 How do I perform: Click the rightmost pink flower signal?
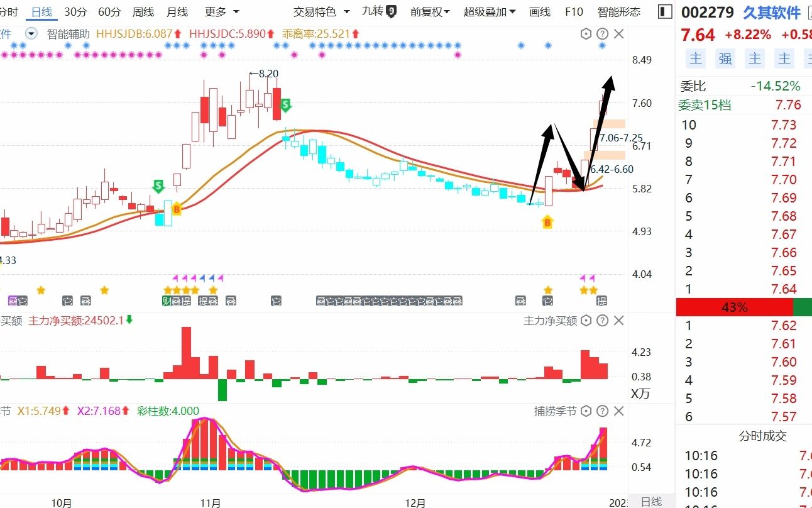click(458, 55)
